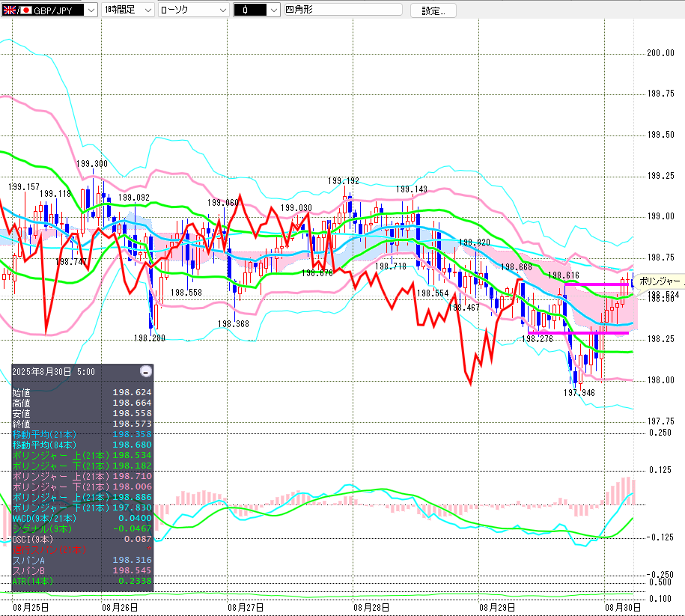Select the シグナル(9本) row
Image resolution: width=685 pixels, height=616 pixels.
pos(82,528)
